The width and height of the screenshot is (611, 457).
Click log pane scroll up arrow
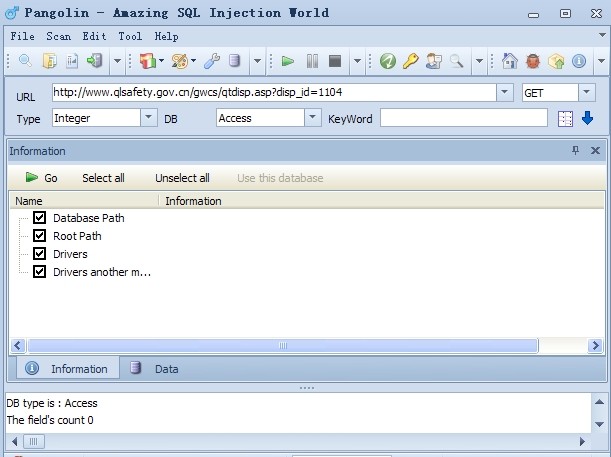click(600, 401)
